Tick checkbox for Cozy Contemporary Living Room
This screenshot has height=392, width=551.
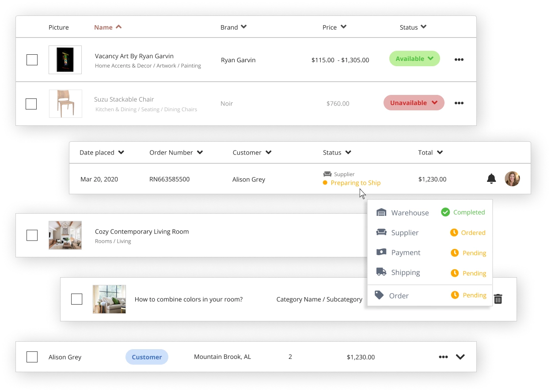pyautogui.click(x=32, y=235)
